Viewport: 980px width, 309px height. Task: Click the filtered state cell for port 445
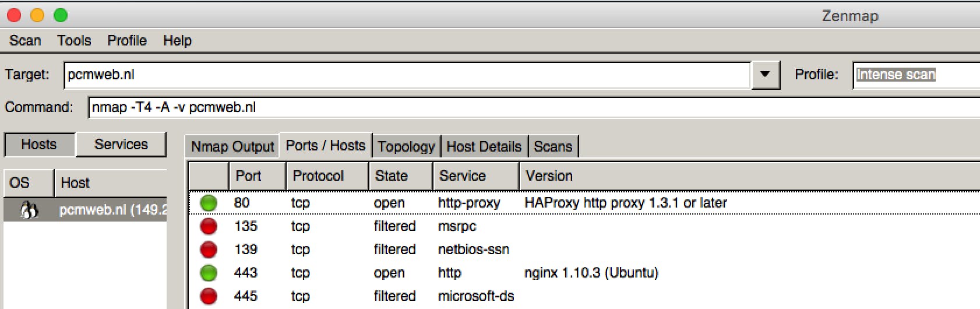394,296
